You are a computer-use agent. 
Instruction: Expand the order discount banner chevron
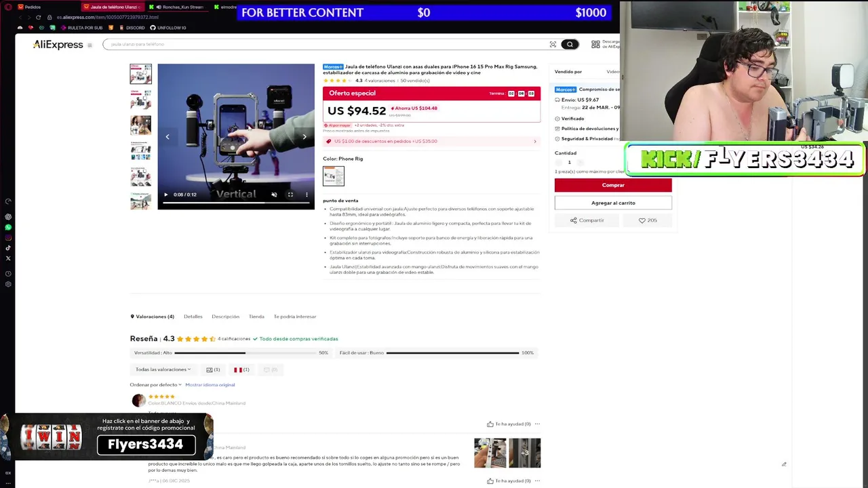coord(535,142)
